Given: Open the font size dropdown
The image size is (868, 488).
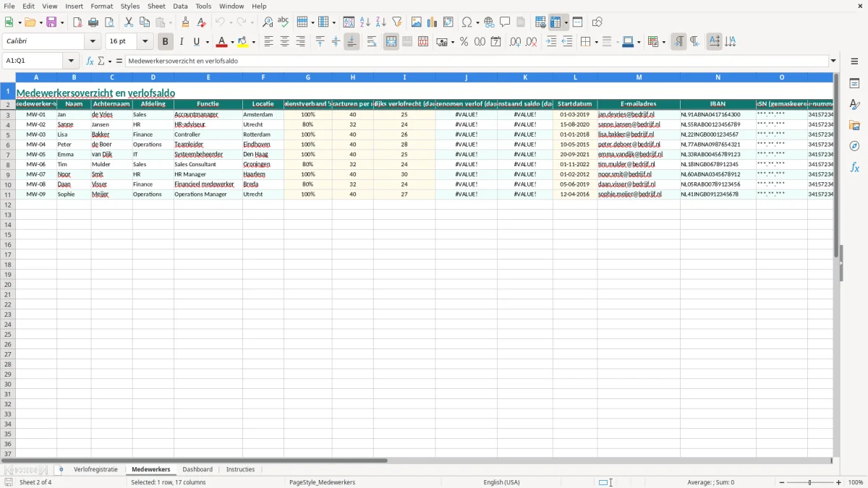Looking at the screenshot, I should coord(145,42).
